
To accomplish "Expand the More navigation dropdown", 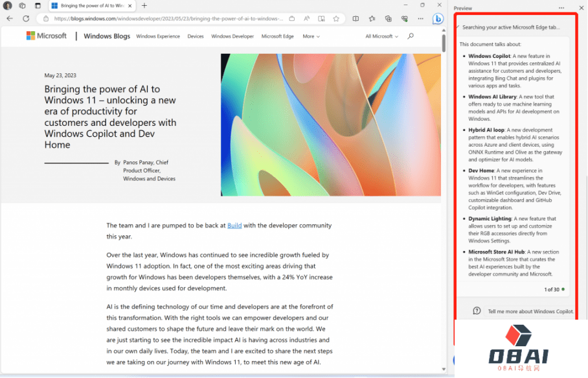I will click(x=311, y=36).
